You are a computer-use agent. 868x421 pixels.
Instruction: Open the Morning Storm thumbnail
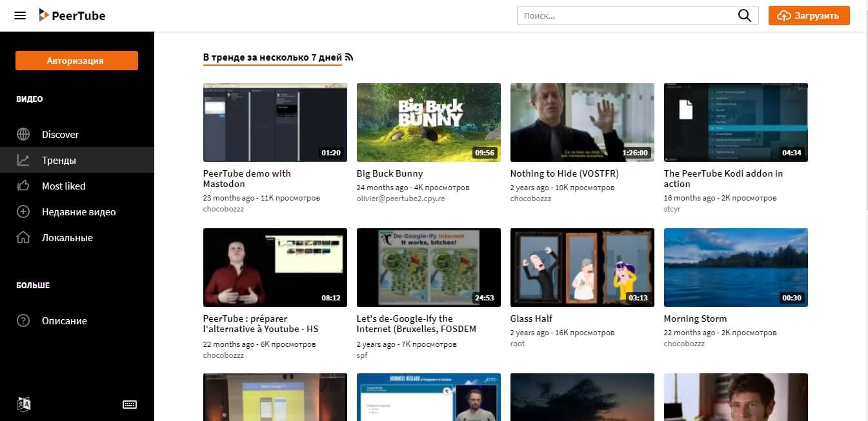click(x=736, y=268)
